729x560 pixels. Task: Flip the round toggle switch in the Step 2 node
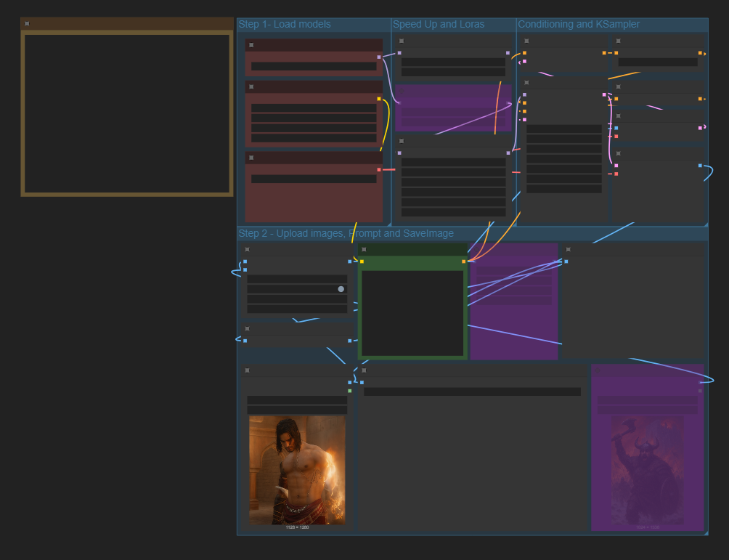[x=341, y=289]
